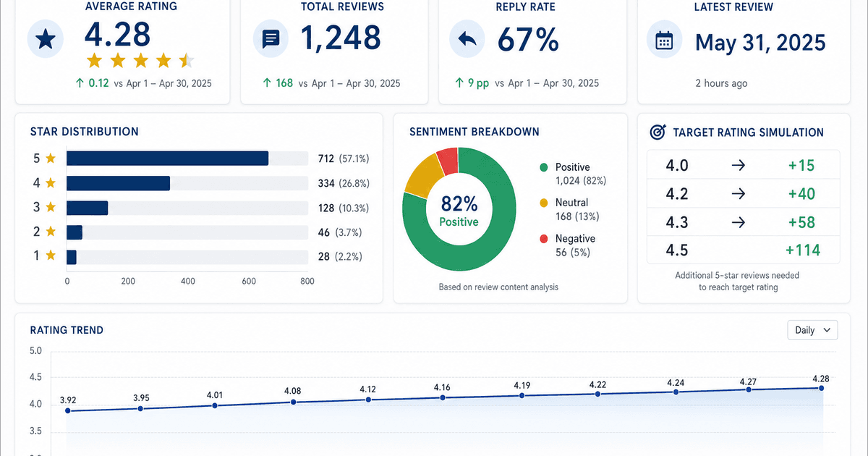Click the yellow Neutral legend dot
Screen dimensions: 868x456
point(544,203)
